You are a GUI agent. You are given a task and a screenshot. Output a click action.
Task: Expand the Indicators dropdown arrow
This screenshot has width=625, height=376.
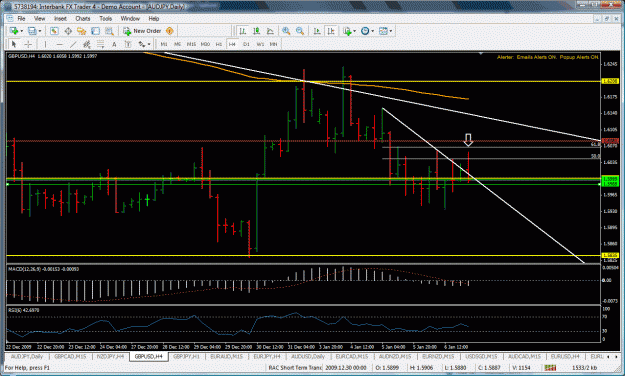coord(354,31)
